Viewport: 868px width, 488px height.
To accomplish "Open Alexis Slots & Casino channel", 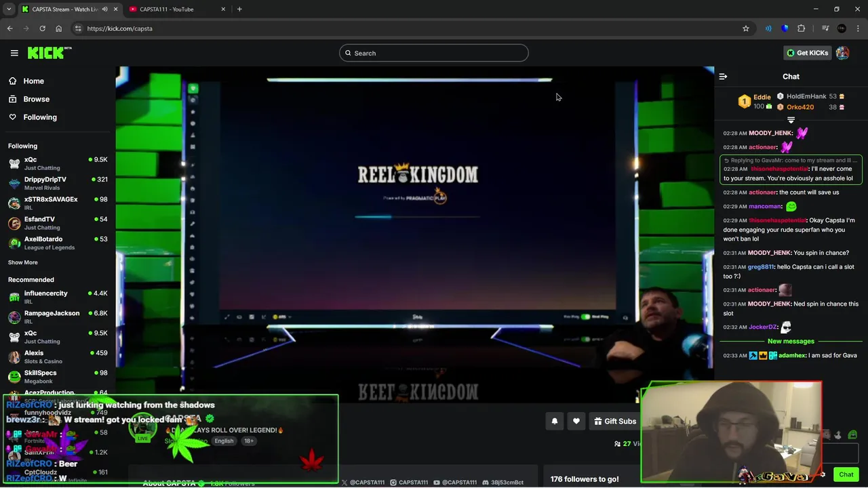I will tap(58, 357).
